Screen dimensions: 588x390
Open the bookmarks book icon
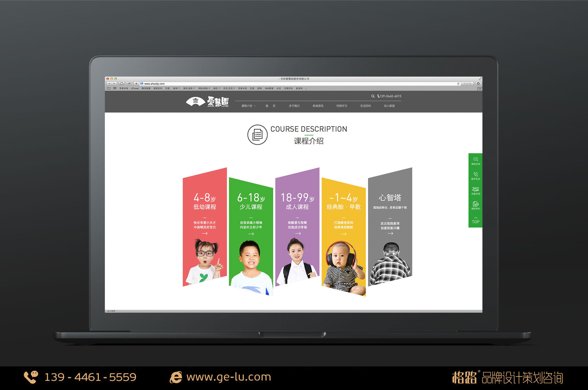(109, 88)
